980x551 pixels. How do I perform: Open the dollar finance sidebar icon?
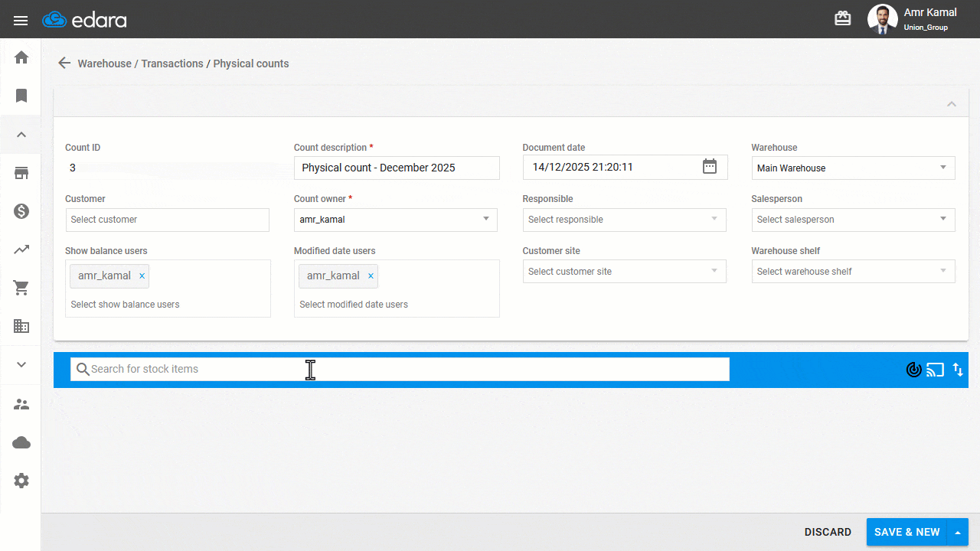click(21, 211)
